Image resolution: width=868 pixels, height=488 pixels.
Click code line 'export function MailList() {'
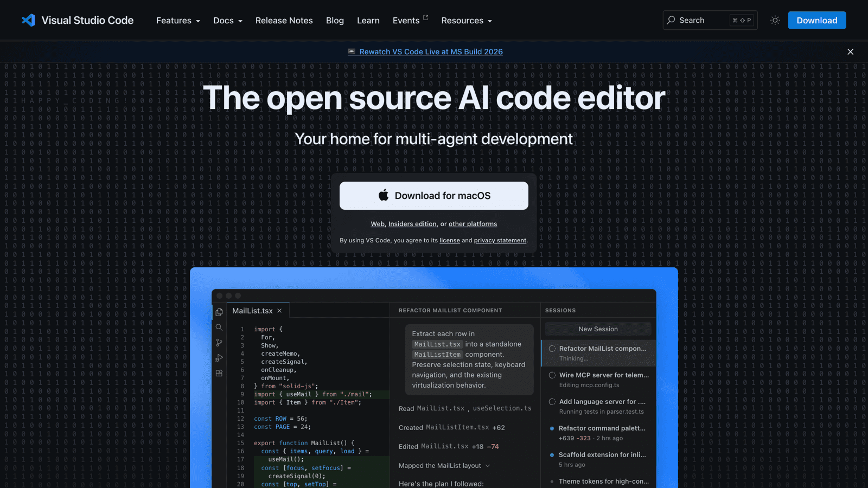304,443
